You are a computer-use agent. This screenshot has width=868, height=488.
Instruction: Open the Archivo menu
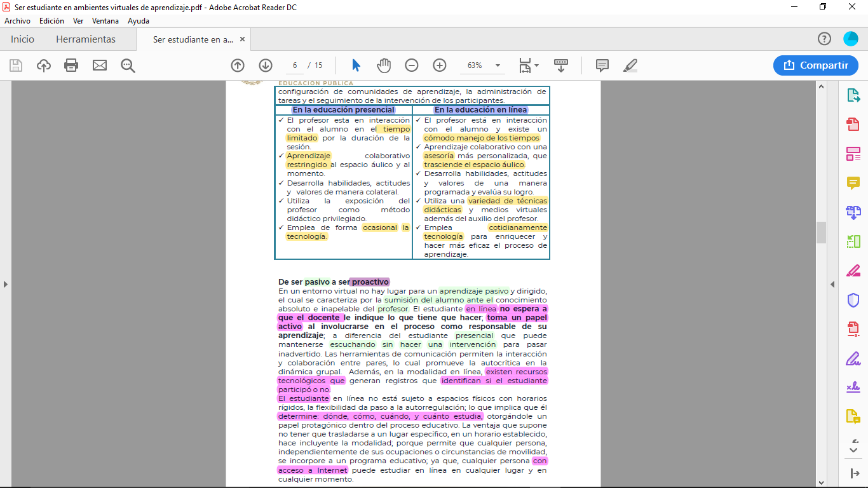pyautogui.click(x=17, y=21)
